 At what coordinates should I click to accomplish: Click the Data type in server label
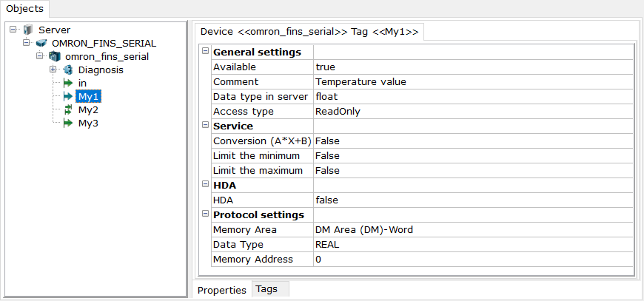click(261, 96)
